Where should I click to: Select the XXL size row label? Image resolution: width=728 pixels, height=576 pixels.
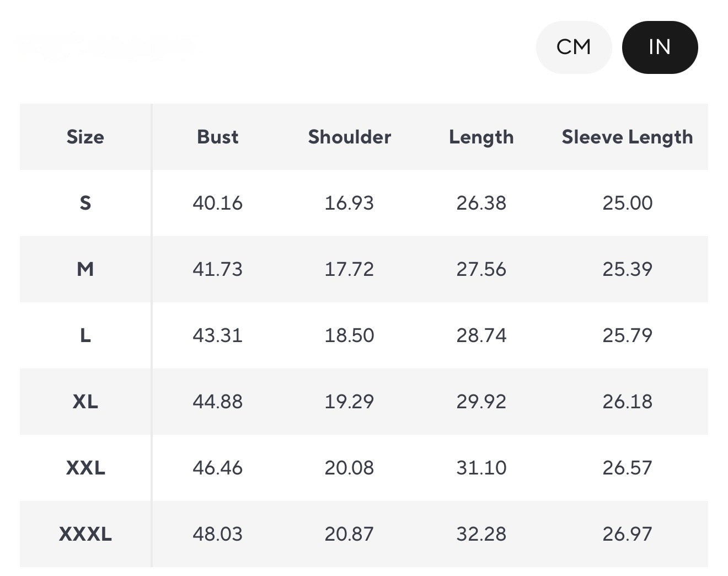point(85,468)
